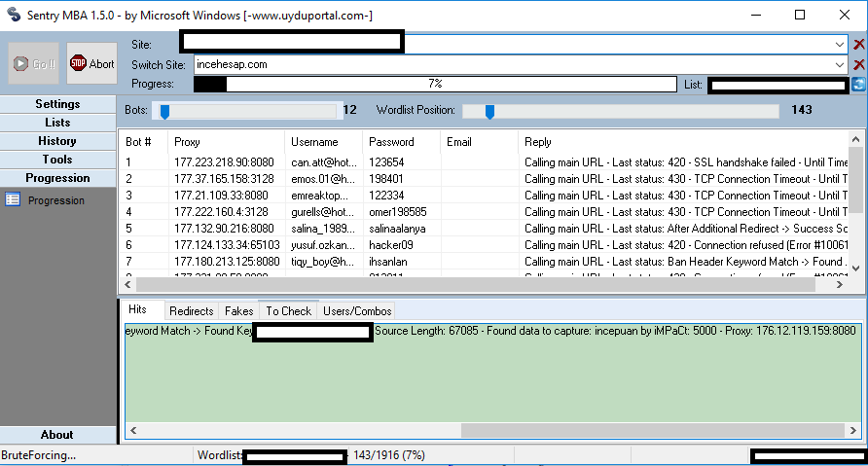Click the 7% progress bar

point(435,84)
